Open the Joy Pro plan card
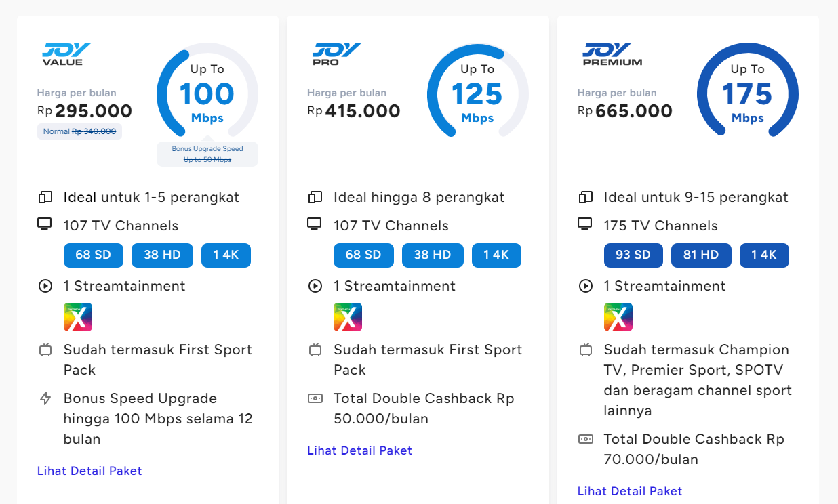Screen dimensions: 838x504 (418, 251)
